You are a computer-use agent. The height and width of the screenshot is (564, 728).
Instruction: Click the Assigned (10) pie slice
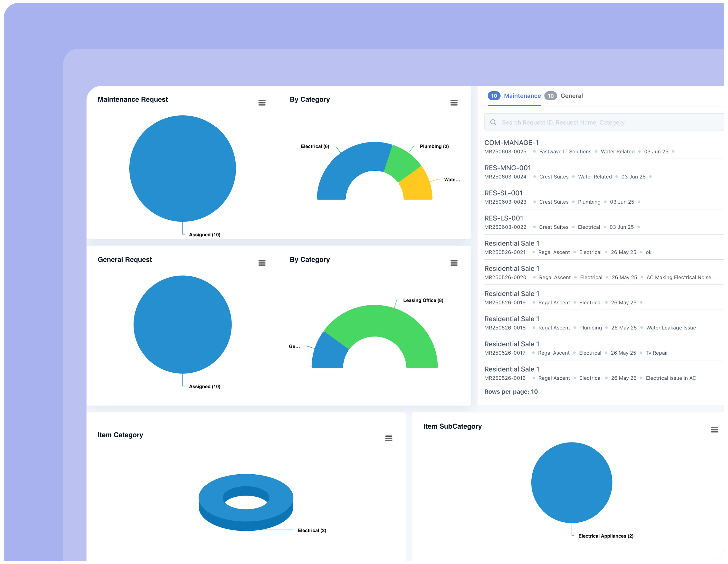click(x=183, y=168)
